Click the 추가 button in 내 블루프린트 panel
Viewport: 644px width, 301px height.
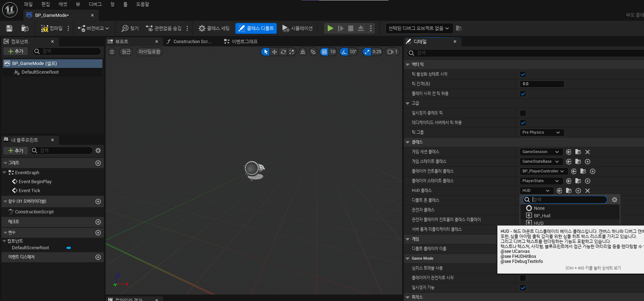pos(16,150)
